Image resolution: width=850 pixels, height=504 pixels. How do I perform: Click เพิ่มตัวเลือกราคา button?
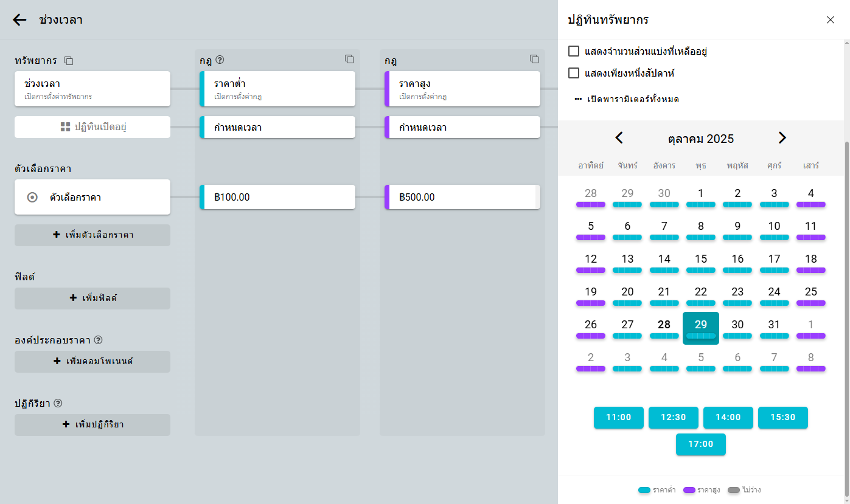coord(92,235)
